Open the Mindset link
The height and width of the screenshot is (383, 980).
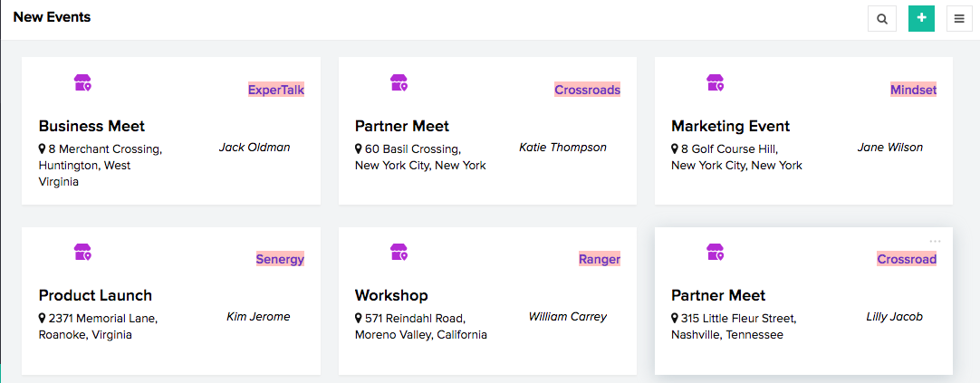(913, 90)
